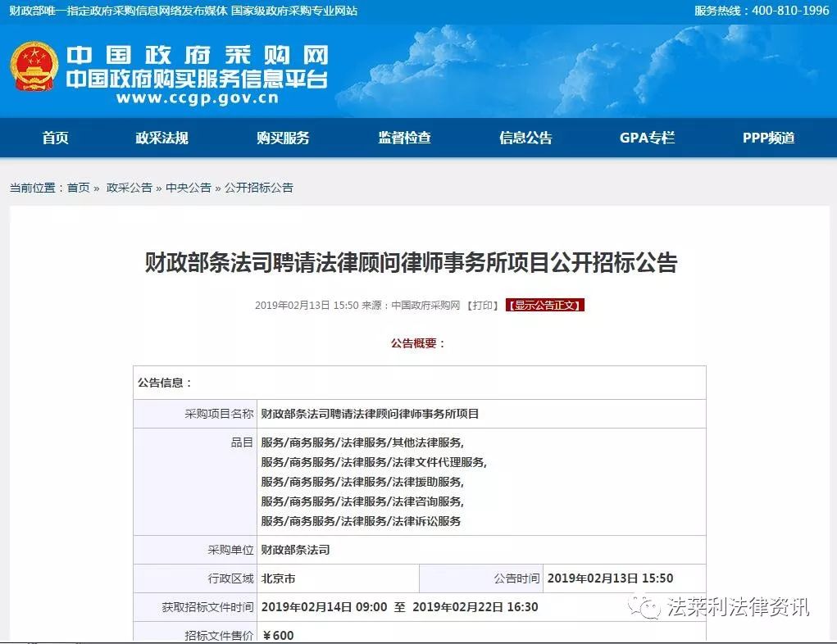This screenshot has width=837, height=644.
Task: Click the 其他法律服务 category line
Action: pos(362,442)
